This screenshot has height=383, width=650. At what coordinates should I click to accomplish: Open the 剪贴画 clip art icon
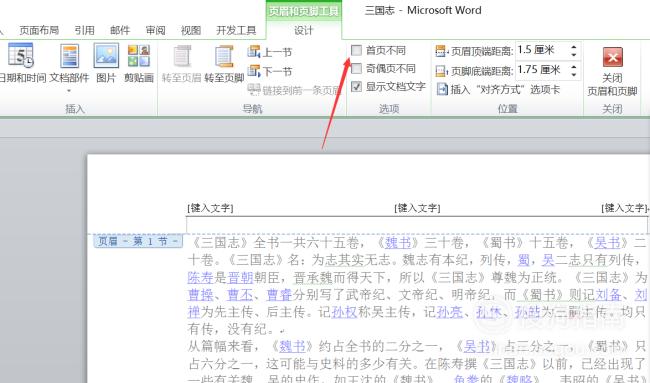point(139,56)
